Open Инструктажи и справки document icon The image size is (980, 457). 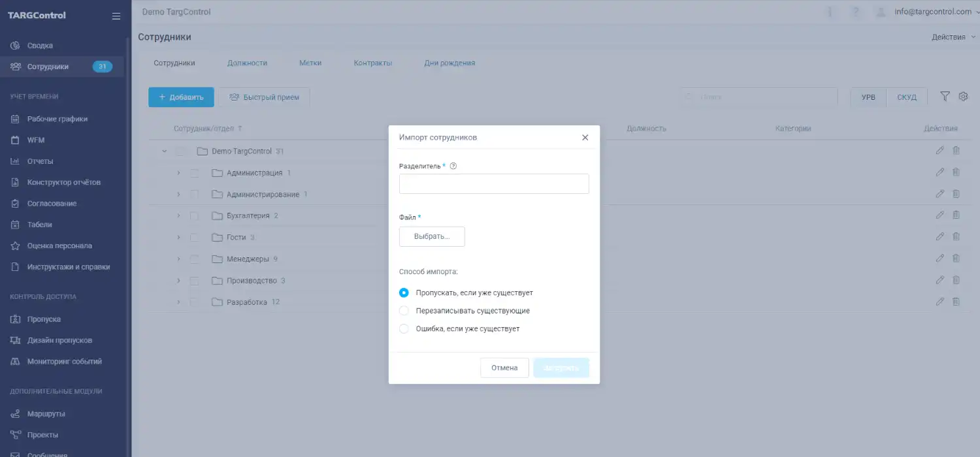(x=16, y=267)
